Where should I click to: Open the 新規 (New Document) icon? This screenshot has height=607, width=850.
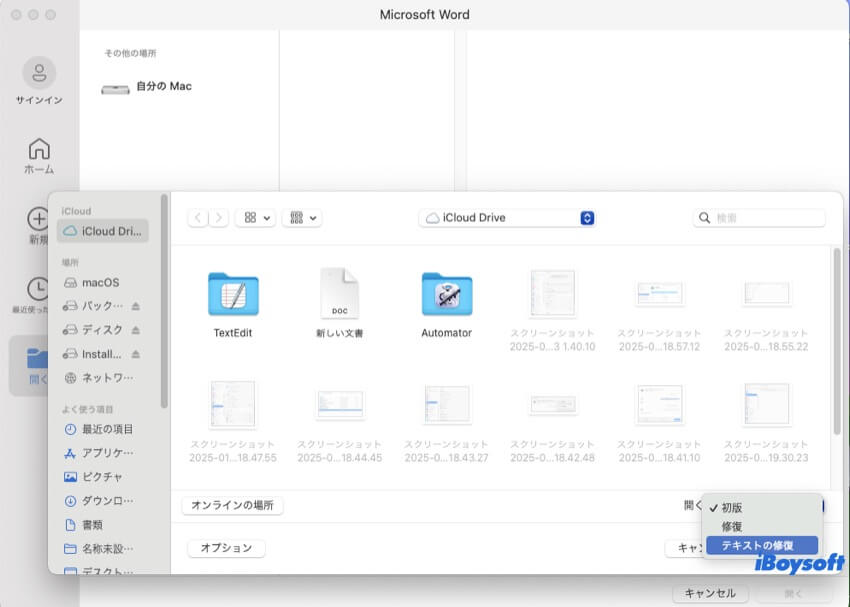pyautogui.click(x=38, y=220)
